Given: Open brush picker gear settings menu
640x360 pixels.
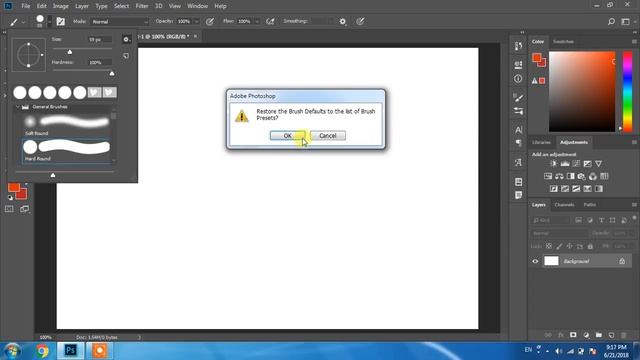Looking at the screenshot, I should [126, 40].
